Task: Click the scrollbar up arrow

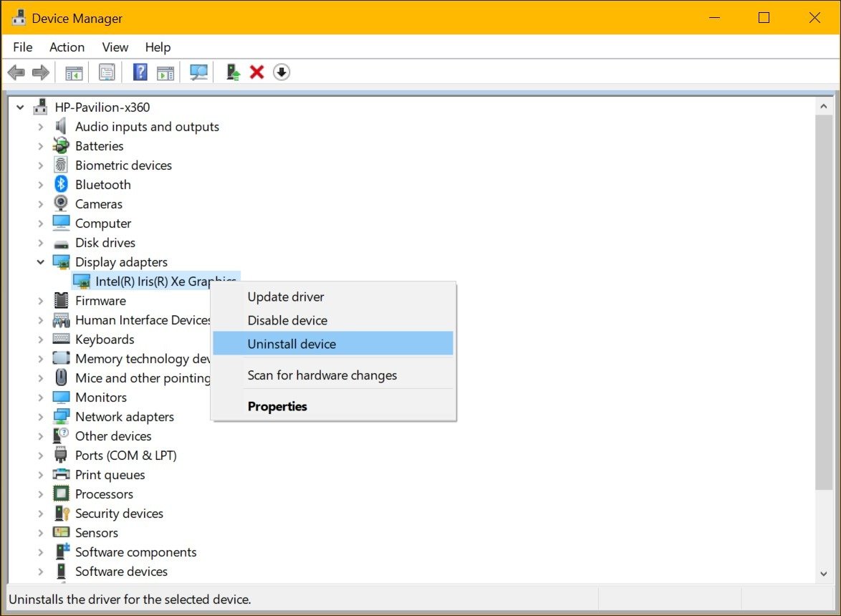Action: click(x=823, y=106)
